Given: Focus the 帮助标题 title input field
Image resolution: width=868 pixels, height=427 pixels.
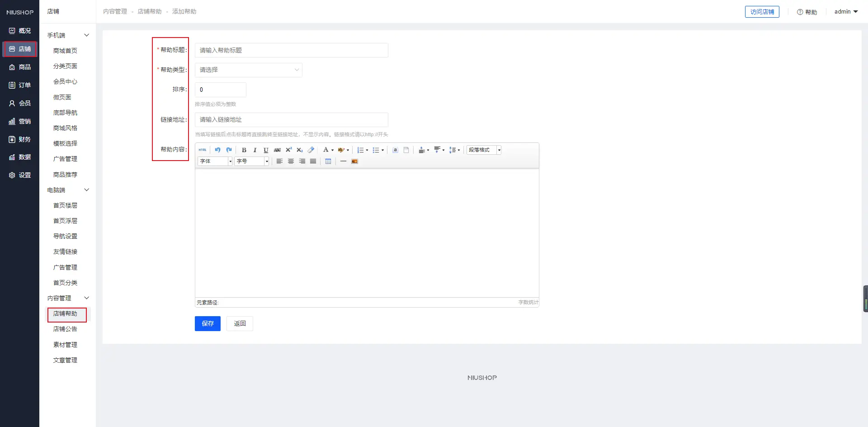Looking at the screenshot, I should coord(291,50).
